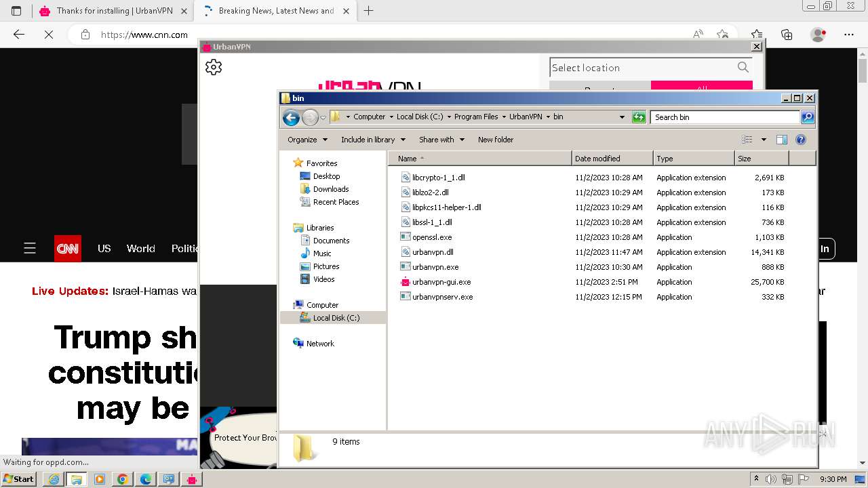Sort by the Name column header
This screenshot has width=868, height=488.
pyautogui.click(x=480, y=159)
